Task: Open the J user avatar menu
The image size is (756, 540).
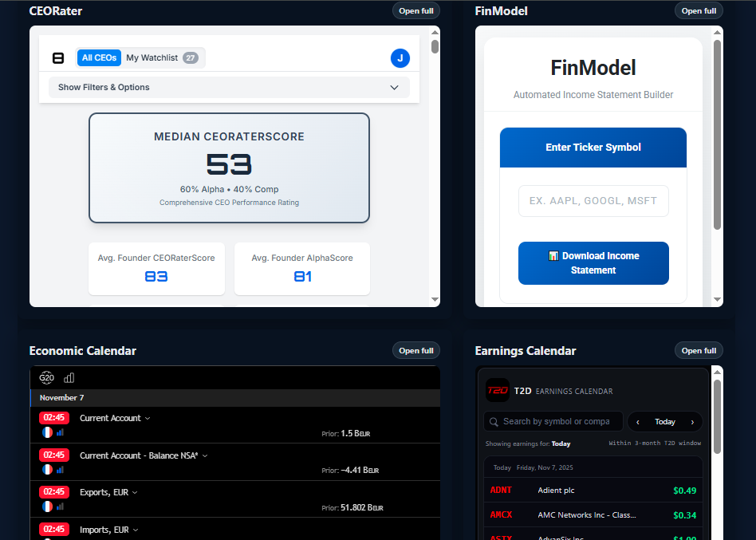Action: coord(400,58)
